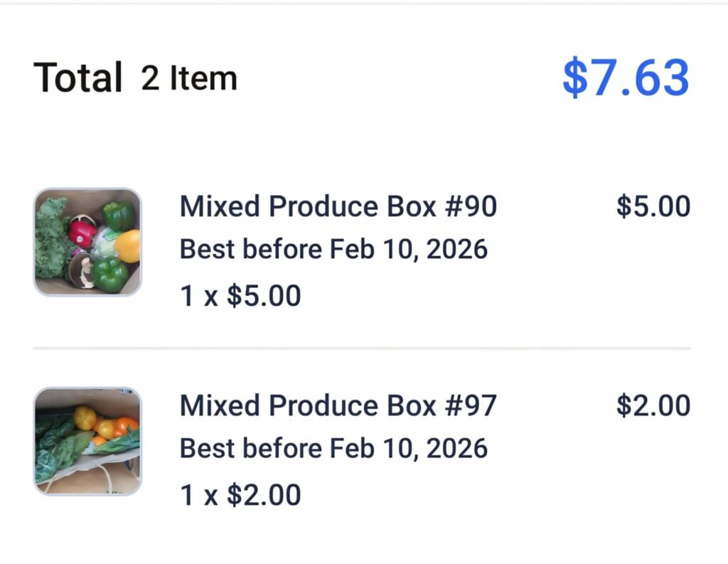Click the 2 Item count text
Image resolution: width=728 pixels, height=564 pixels.
tap(190, 78)
